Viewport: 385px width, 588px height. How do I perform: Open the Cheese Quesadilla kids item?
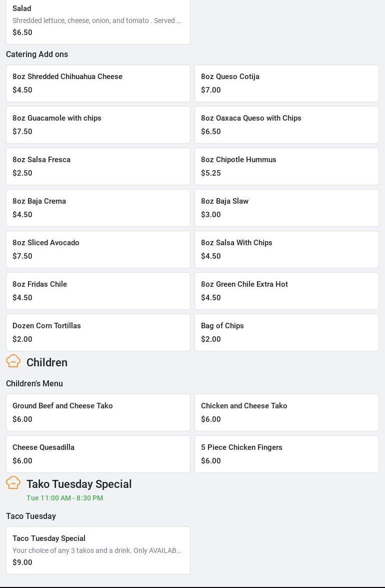click(98, 454)
